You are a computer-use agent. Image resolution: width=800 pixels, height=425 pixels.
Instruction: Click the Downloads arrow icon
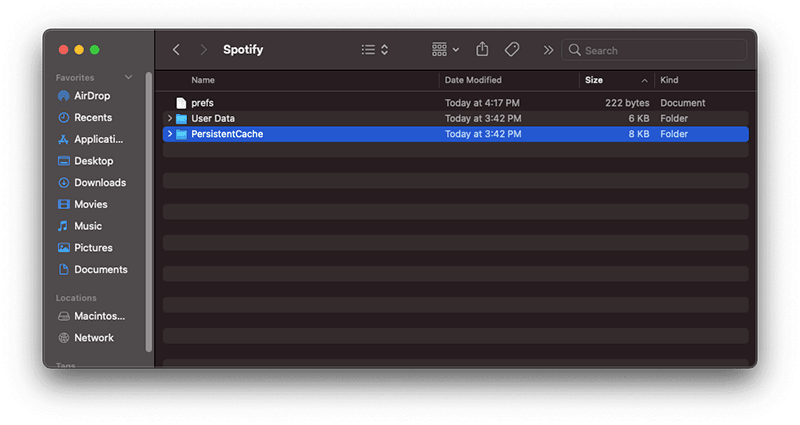63,183
